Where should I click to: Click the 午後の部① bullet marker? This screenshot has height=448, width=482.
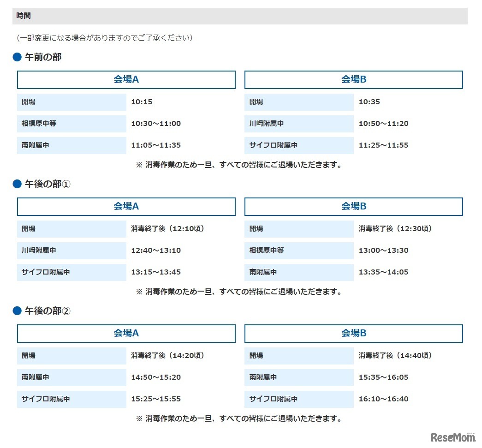pyautogui.click(x=16, y=184)
